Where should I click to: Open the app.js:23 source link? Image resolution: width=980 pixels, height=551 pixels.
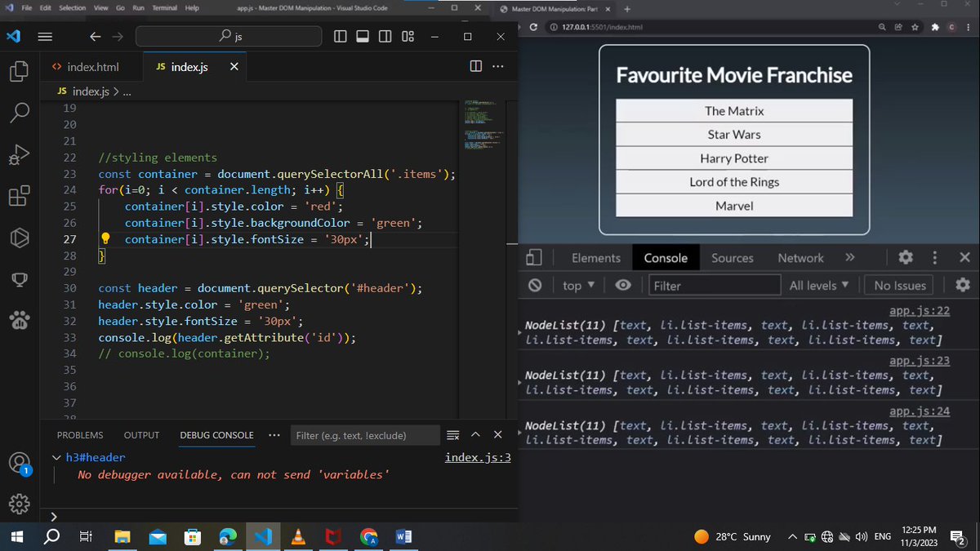click(920, 360)
